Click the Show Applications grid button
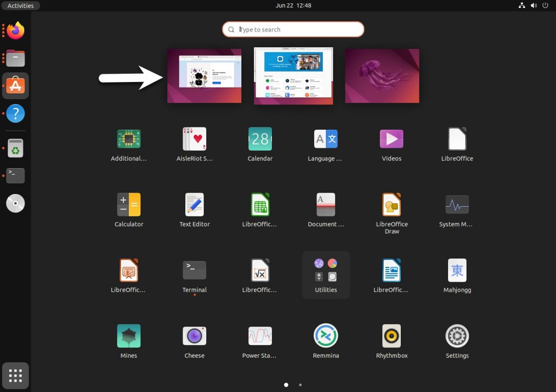The image size is (556, 392). 15,376
